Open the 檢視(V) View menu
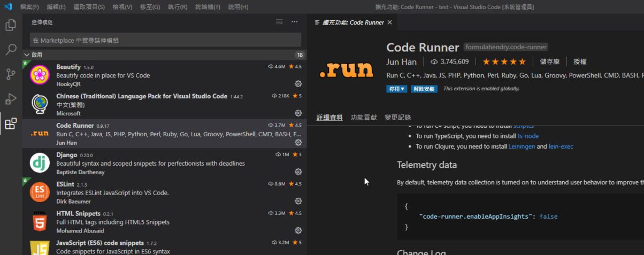Image resolution: width=644 pixels, height=255 pixels. pos(123,7)
